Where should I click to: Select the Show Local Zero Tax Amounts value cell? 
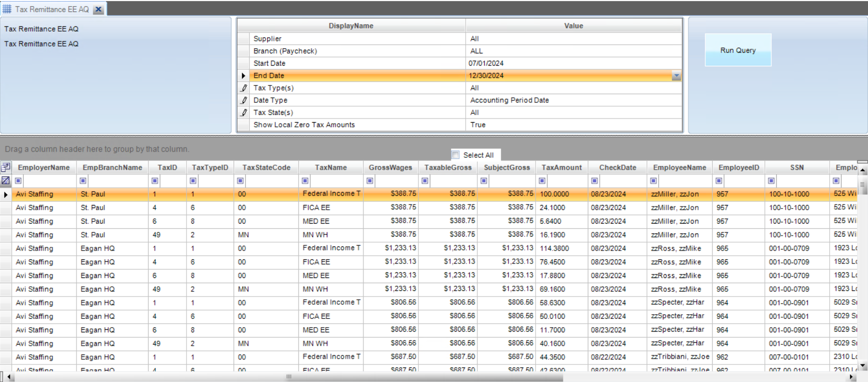(x=573, y=125)
